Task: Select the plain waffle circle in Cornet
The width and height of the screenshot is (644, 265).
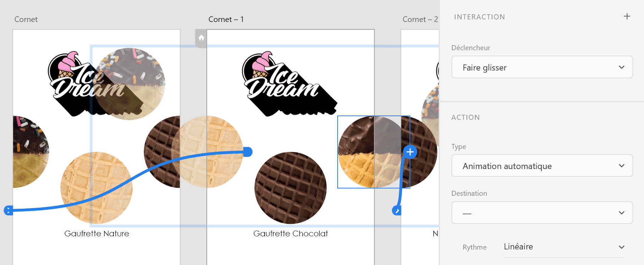Action: 96,188
